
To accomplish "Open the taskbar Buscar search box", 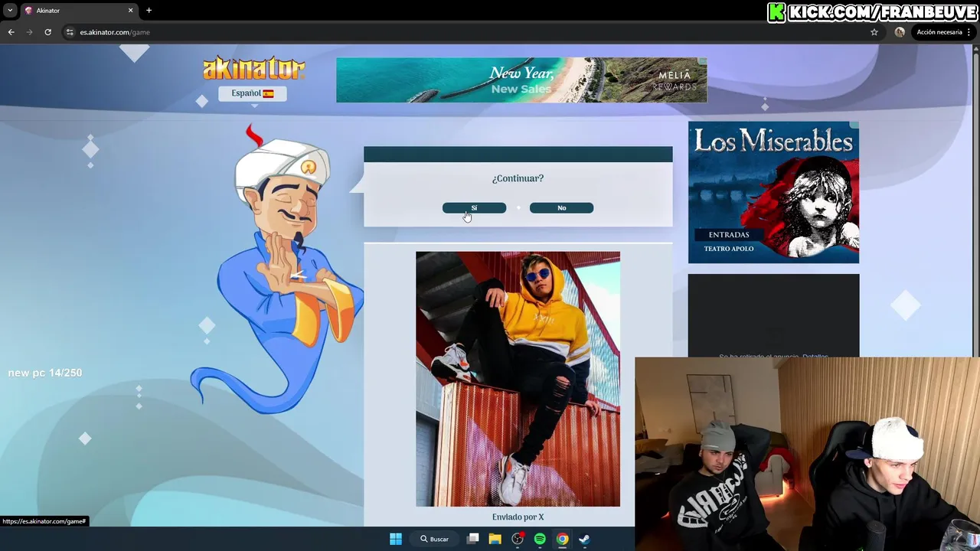I will (x=434, y=539).
